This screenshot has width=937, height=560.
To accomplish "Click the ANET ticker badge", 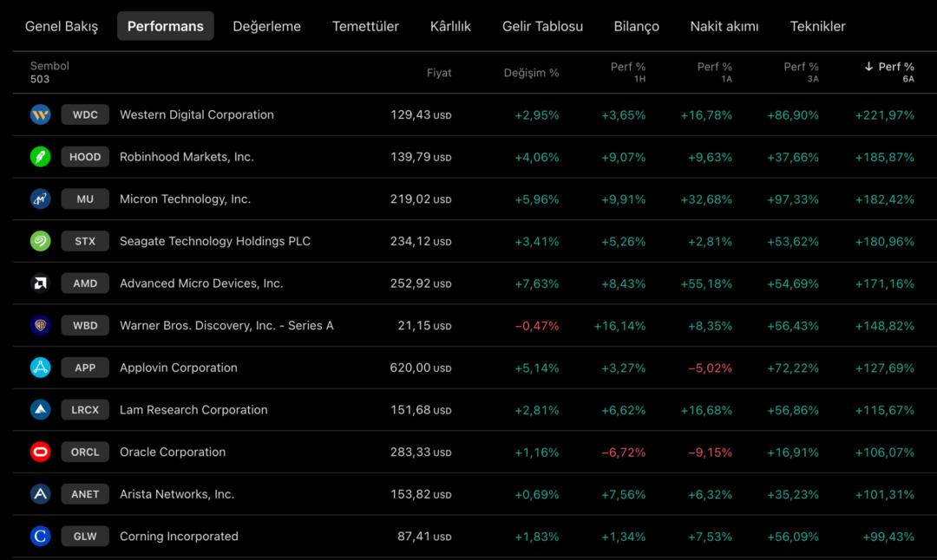I will (85, 494).
